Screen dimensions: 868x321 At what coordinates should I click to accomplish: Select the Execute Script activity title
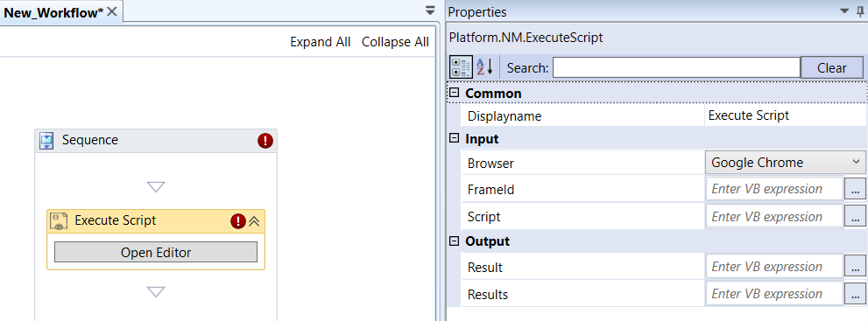[115, 221]
